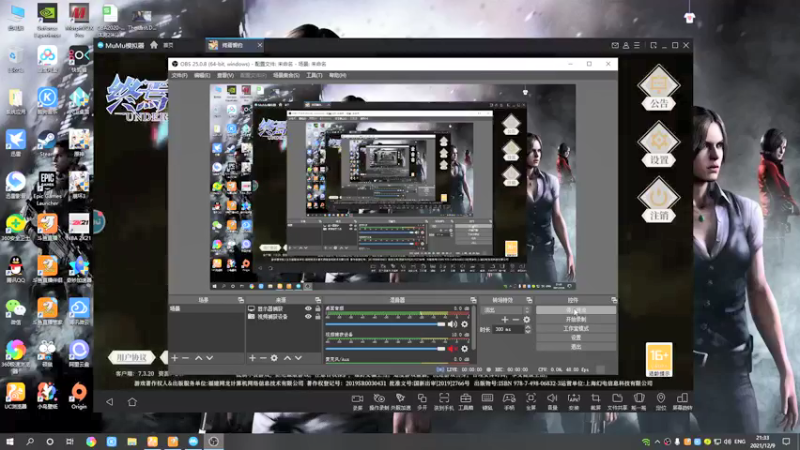Open OBS Scene Collection menu

pos(286,76)
